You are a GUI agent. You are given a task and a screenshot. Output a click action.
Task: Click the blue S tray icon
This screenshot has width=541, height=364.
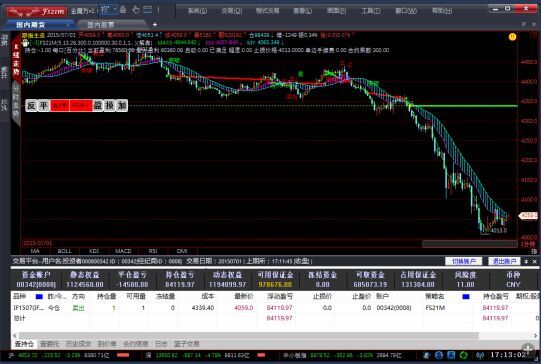pyautogui.click(x=439, y=355)
